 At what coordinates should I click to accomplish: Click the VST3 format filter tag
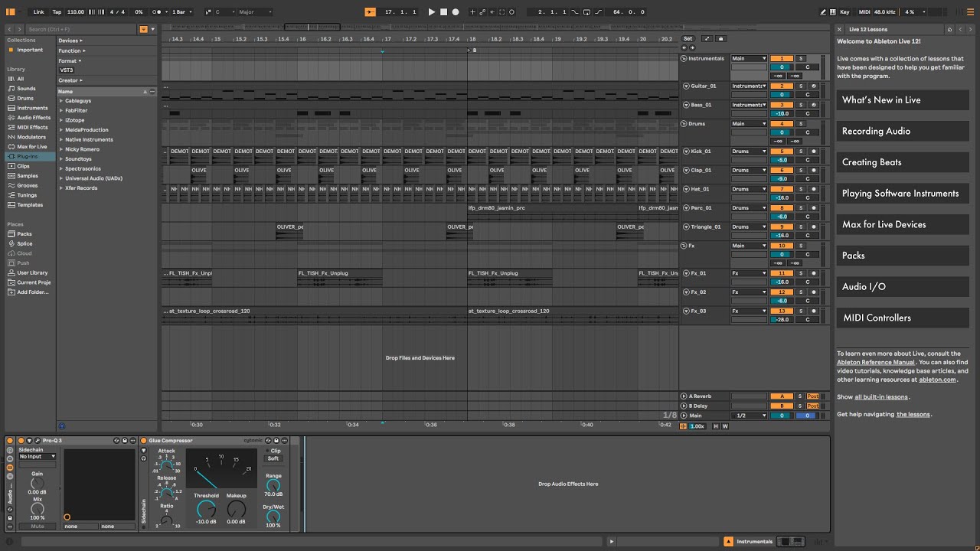[x=66, y=70]
